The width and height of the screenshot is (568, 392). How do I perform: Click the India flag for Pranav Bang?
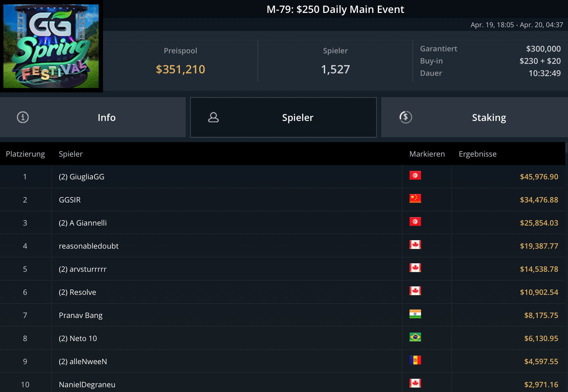pyautogui.click(x=415, y=314)
